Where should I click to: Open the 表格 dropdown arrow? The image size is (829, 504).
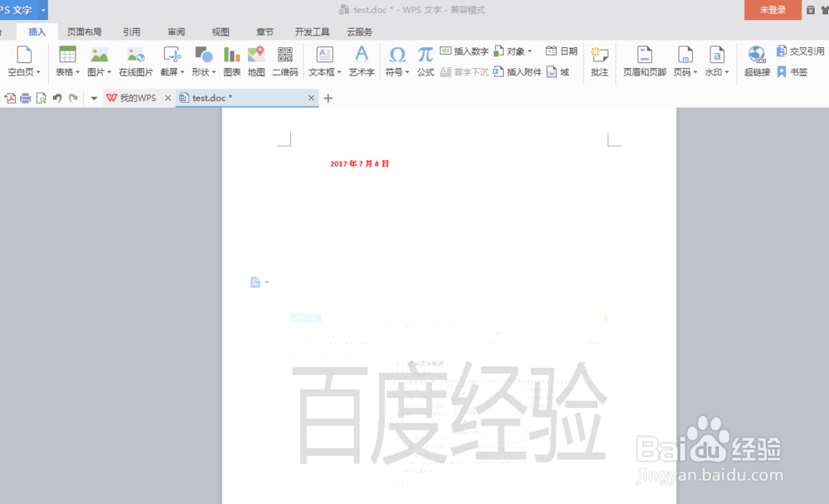(x=78, y=72)
